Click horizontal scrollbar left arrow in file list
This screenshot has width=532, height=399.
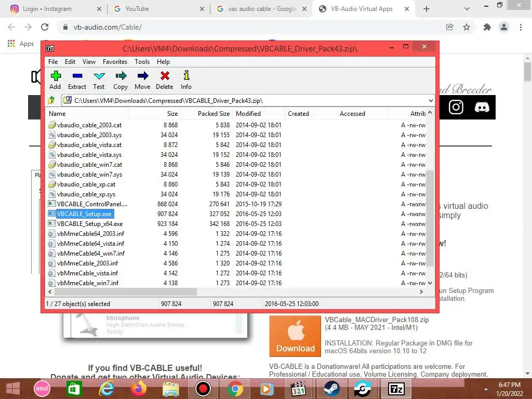click(x=50, y=291)
